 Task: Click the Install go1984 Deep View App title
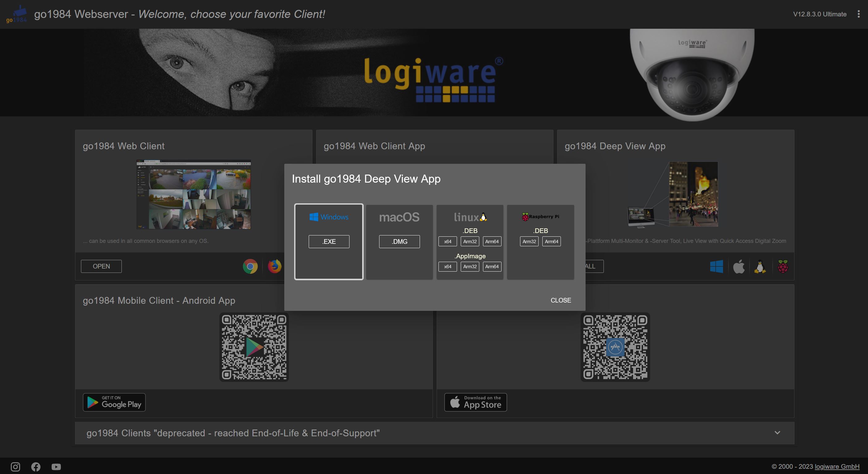(x=366, y=179)
